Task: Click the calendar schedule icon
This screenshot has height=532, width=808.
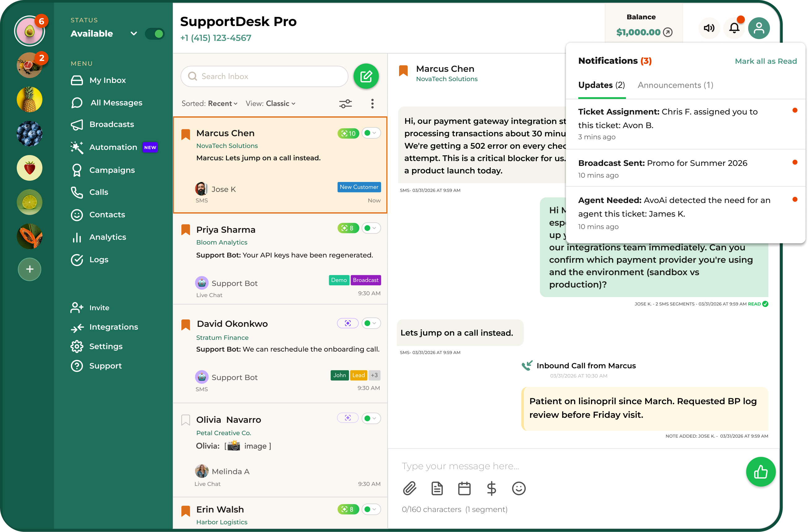Action: click(x=464, y=489)
